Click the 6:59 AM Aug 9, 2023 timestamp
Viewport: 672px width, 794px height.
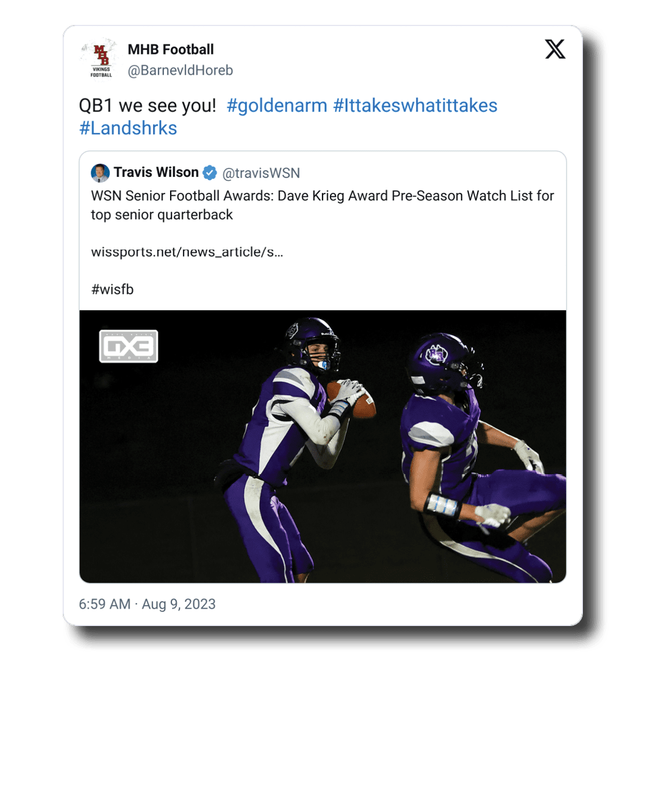pyautogui.click(x=147, y=604)
